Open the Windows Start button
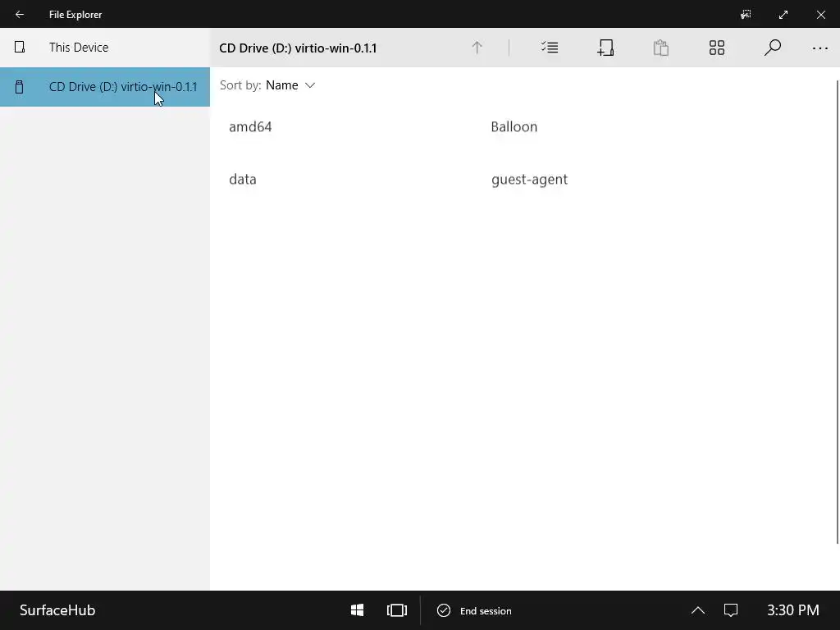 (358, 610)
